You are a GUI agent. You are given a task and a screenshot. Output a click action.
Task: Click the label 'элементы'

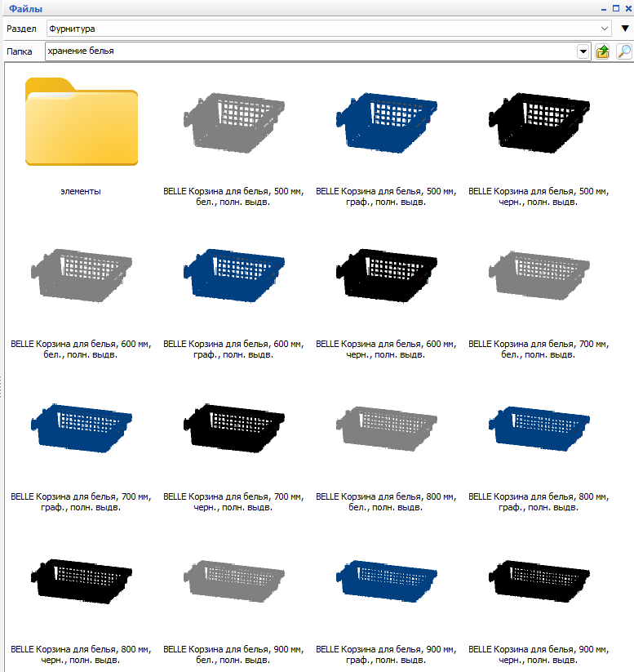[x=81, y=192]
